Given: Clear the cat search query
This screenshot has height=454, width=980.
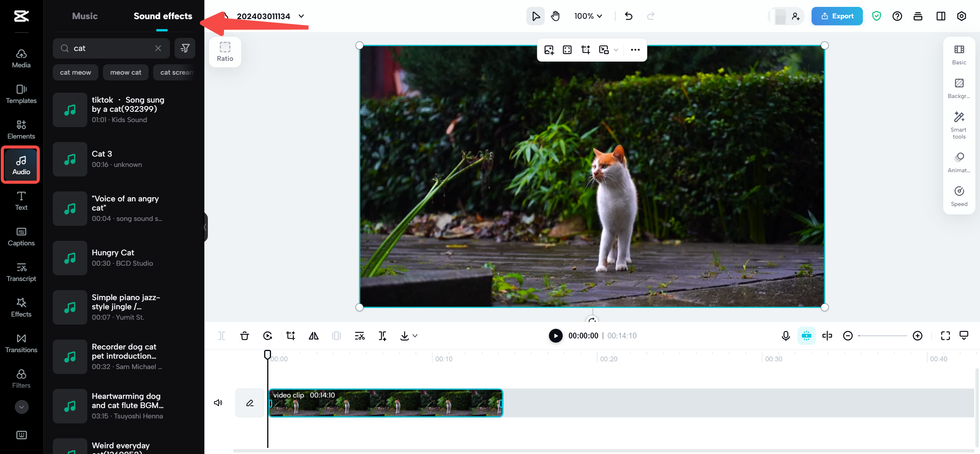Looking at the screenshot, I should coord(158,48).
